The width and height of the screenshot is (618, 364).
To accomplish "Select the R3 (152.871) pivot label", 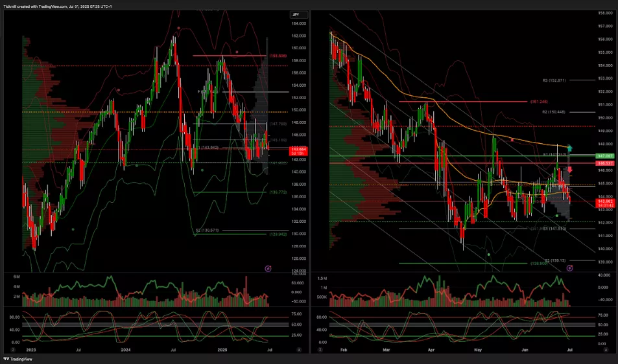I will 554,80.
